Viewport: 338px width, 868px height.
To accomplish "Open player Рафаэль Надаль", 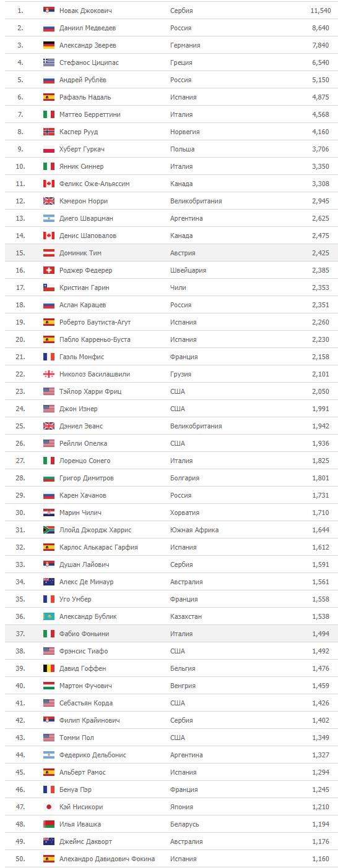I will pyautogui.click(x=85, y=97).
